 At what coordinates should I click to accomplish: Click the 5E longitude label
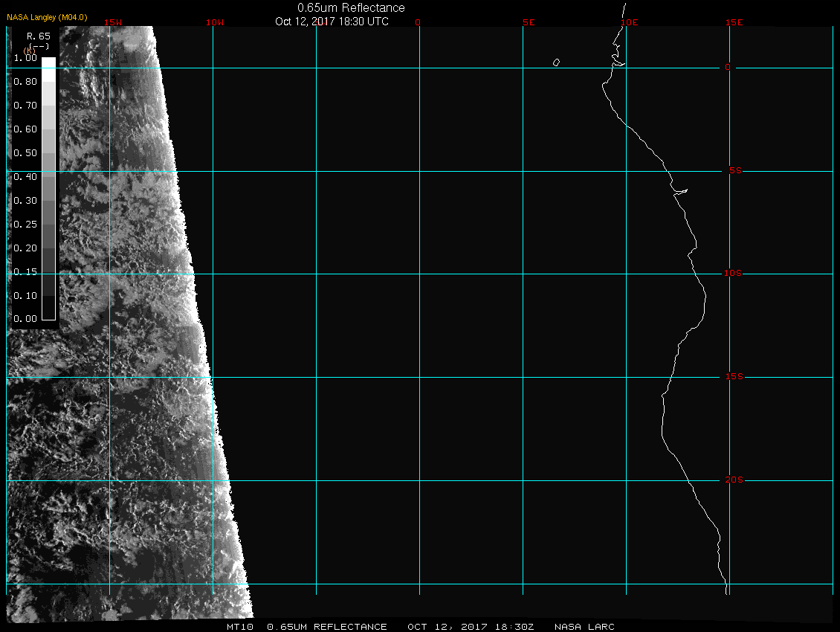click(529, 22)
